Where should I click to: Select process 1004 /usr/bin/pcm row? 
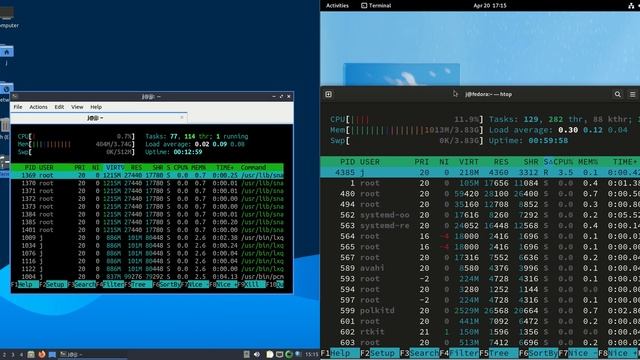[x=147, y=277]
